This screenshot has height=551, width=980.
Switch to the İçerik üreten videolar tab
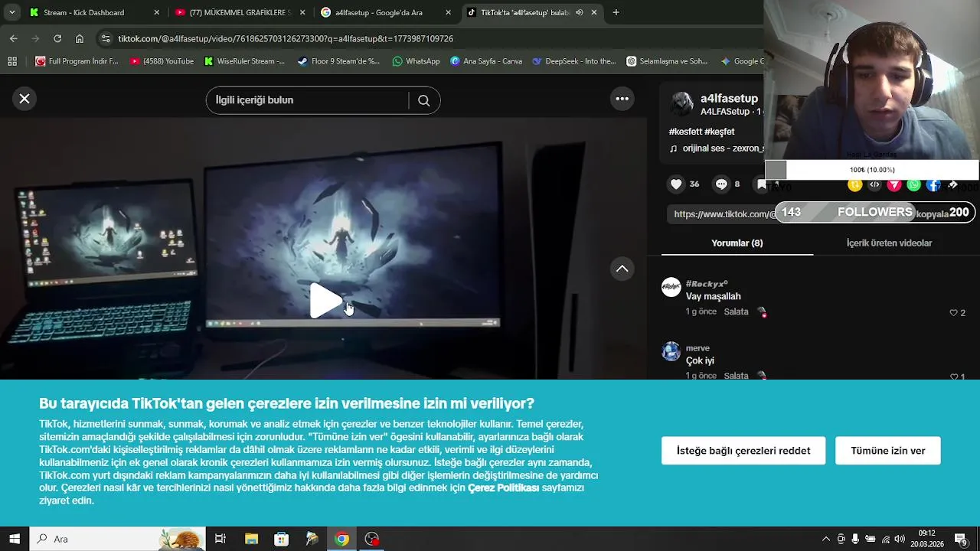click(x=889, y=243)
